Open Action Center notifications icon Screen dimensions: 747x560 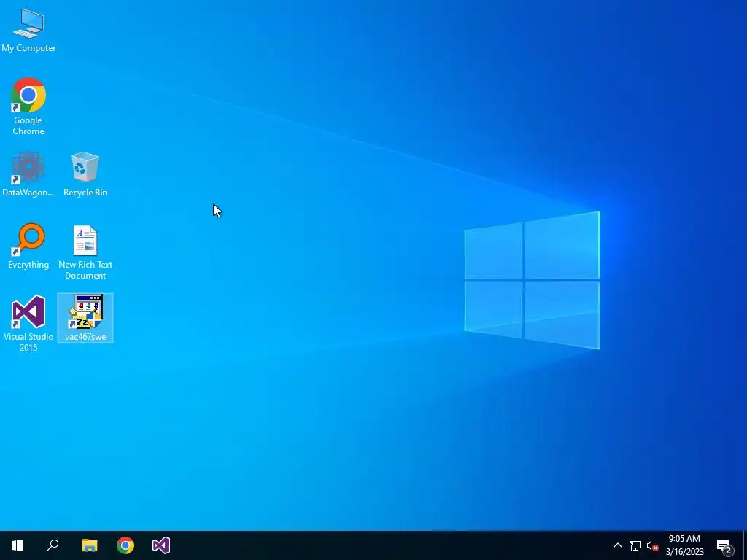[724, 546]
